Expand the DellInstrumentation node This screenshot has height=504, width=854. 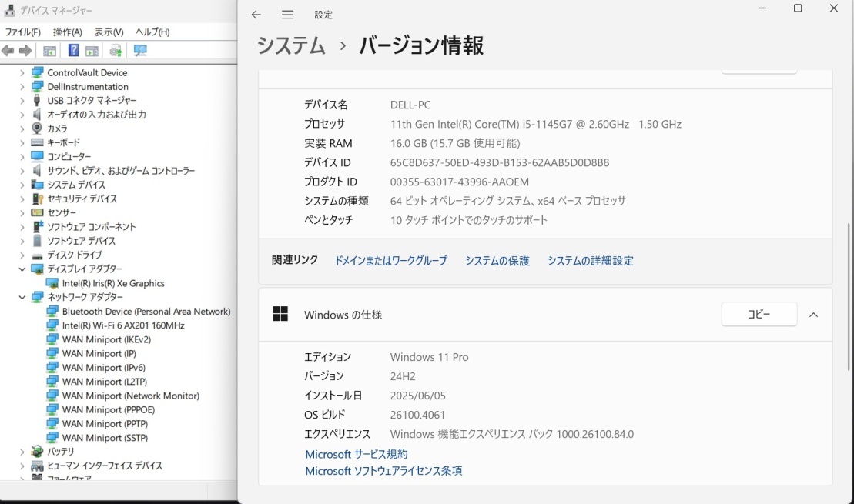tap(22, 86)
